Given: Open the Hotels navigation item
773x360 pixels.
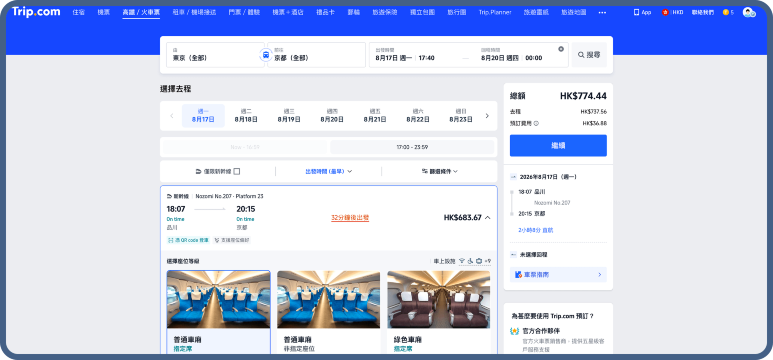Looking at the screenshot, I should pyautogui.click(x=78, y=12).
